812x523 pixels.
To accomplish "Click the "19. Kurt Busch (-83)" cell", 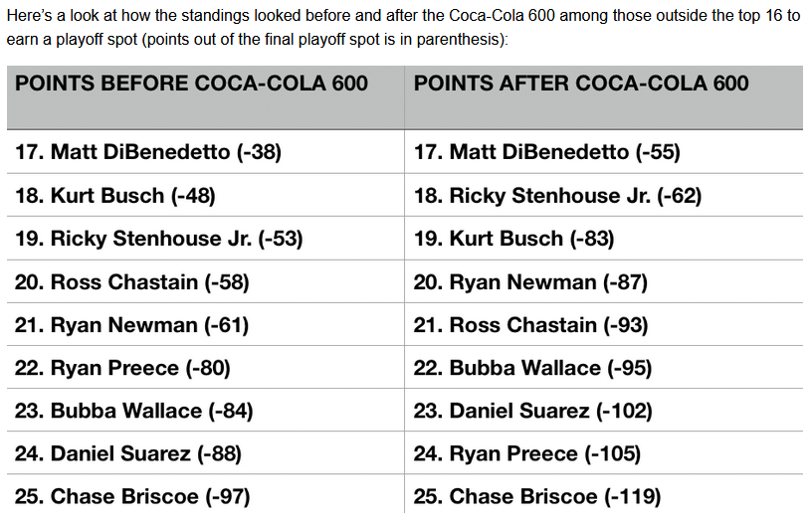I will point(514,239).
